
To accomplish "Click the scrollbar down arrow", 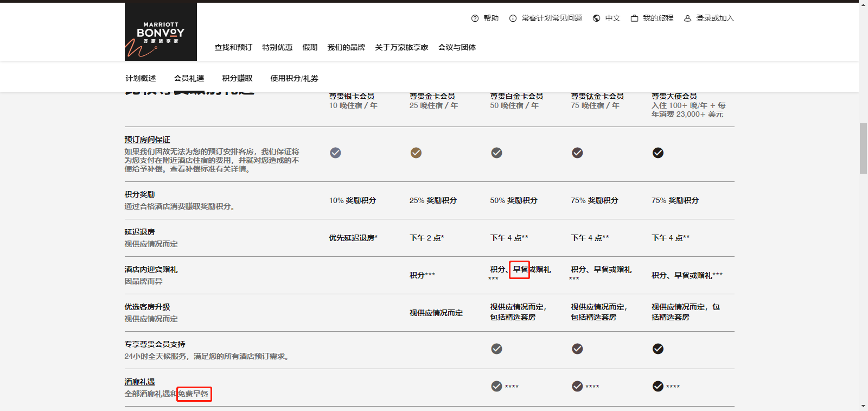I will click(x=863, y=406).
